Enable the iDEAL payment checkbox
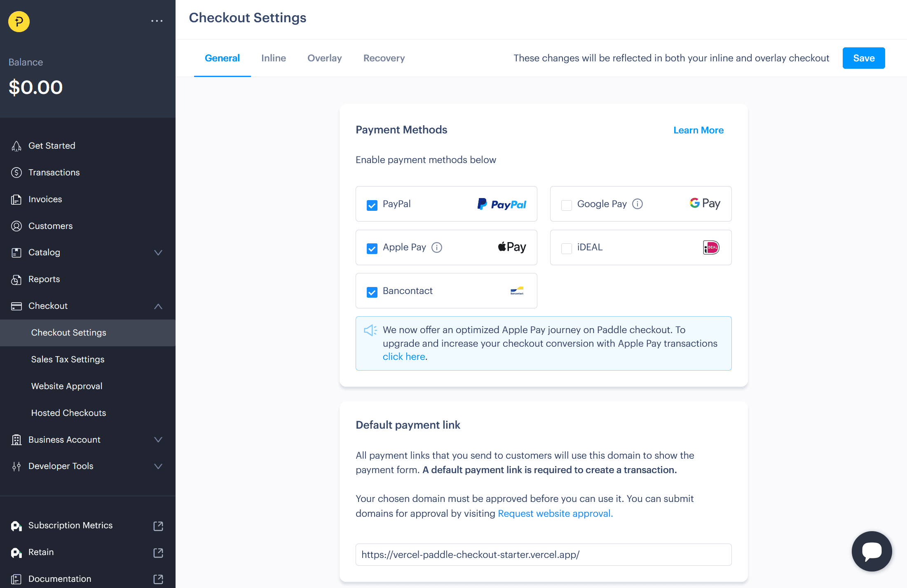The image size is (907, 588). 567,248
